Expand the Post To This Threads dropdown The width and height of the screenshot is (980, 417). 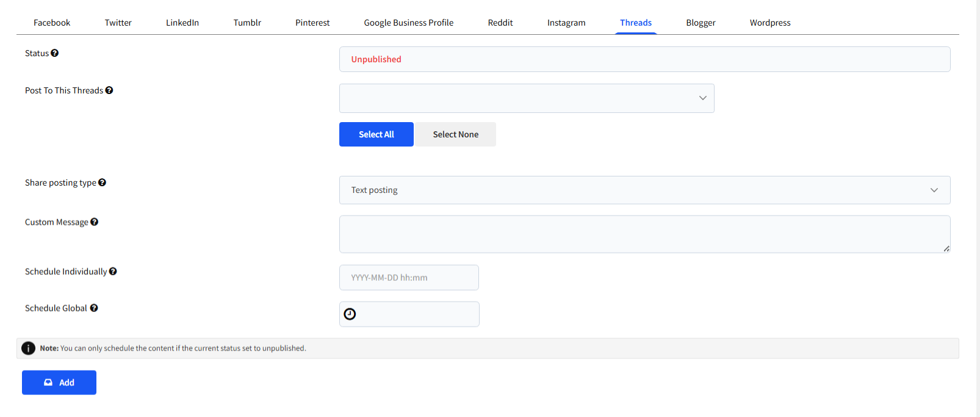527,98
